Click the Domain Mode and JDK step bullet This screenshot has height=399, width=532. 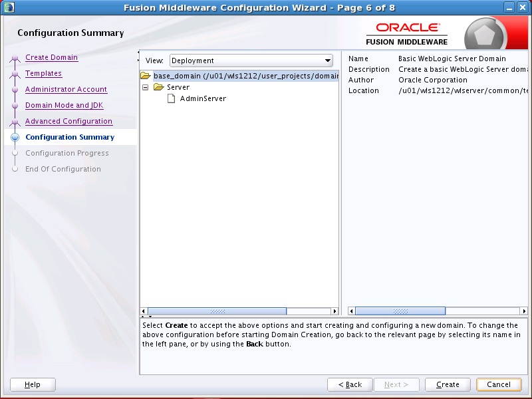coord(15,106)
